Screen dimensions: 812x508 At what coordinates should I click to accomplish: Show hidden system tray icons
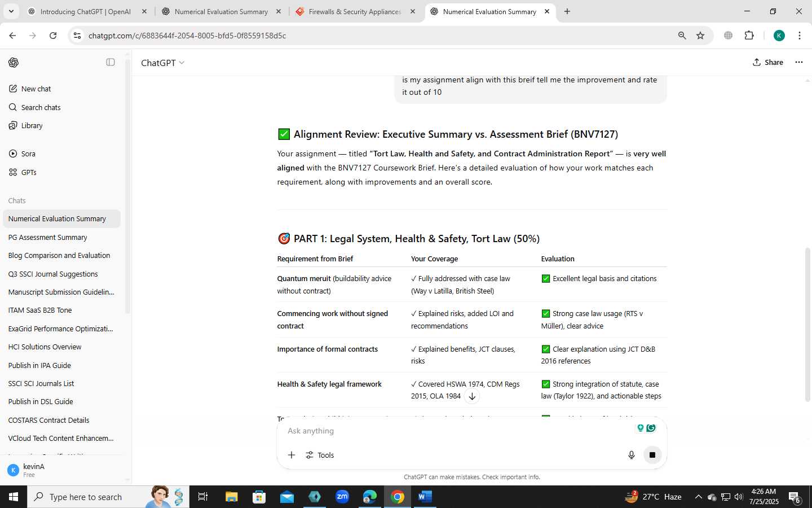coord(698,497)
